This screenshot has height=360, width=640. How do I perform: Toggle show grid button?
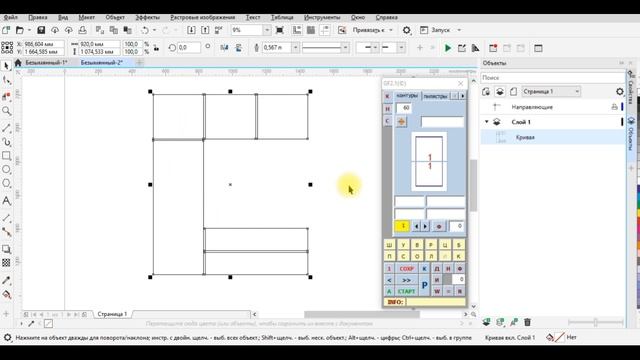click(311, 30)
